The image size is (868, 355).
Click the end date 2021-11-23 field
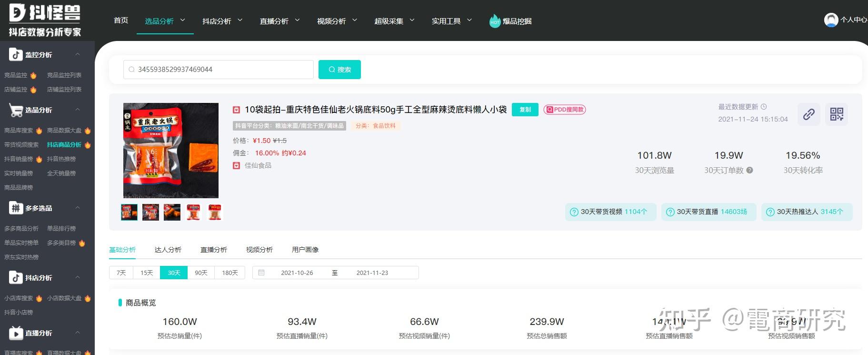click(x=372, y=273)
